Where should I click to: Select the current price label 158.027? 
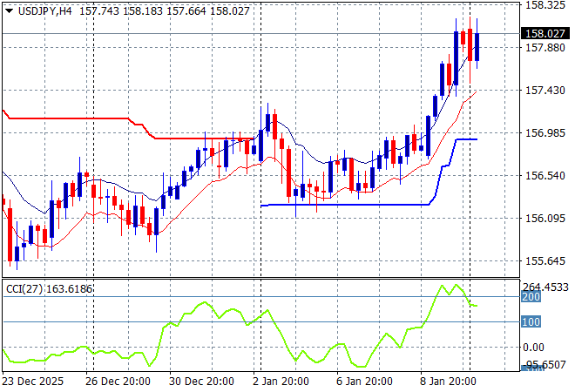[x=544, y=34]
